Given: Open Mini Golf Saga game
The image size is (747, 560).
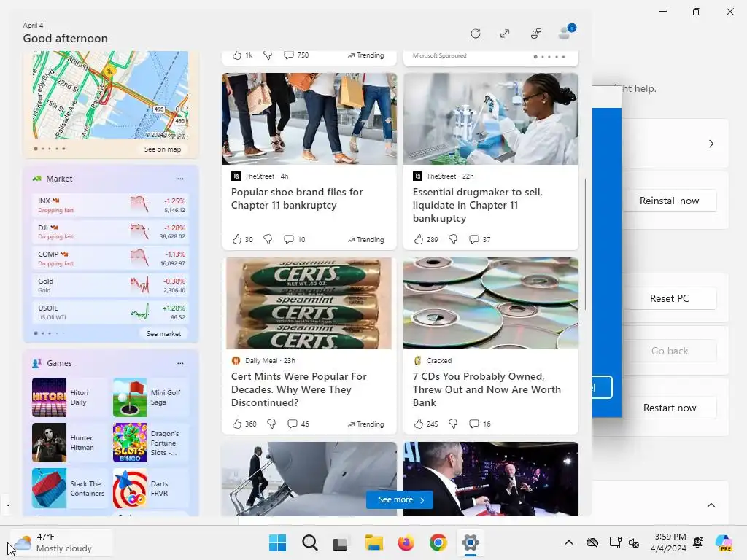Looking at the screenshot, I should [150, 397].
